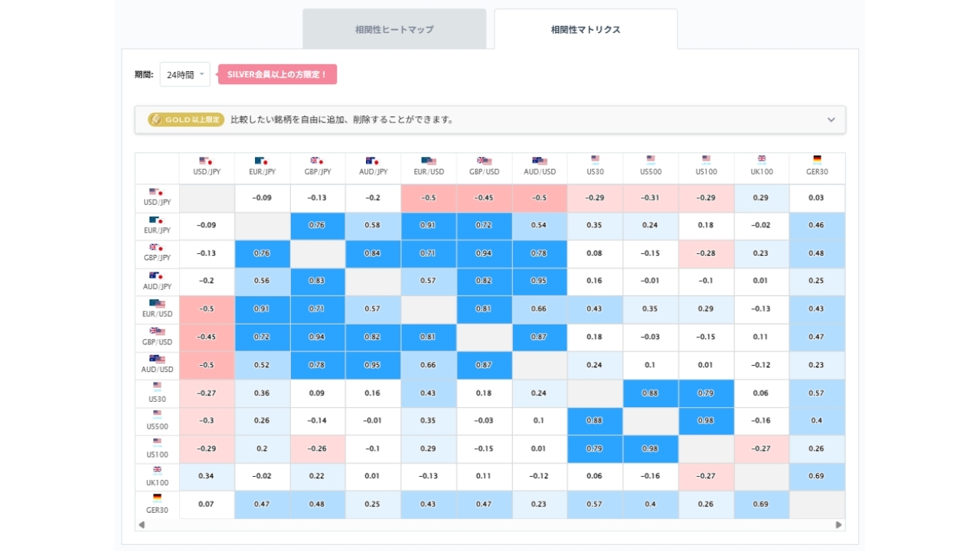Select the US500 flag icon in column header
Viewport: 980px width, 551px height.
(x=651, y=160)
